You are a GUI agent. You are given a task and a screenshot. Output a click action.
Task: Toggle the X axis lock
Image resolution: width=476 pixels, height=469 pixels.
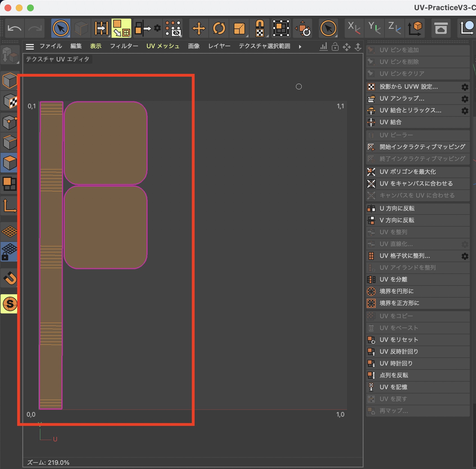[x=354, y=28]
